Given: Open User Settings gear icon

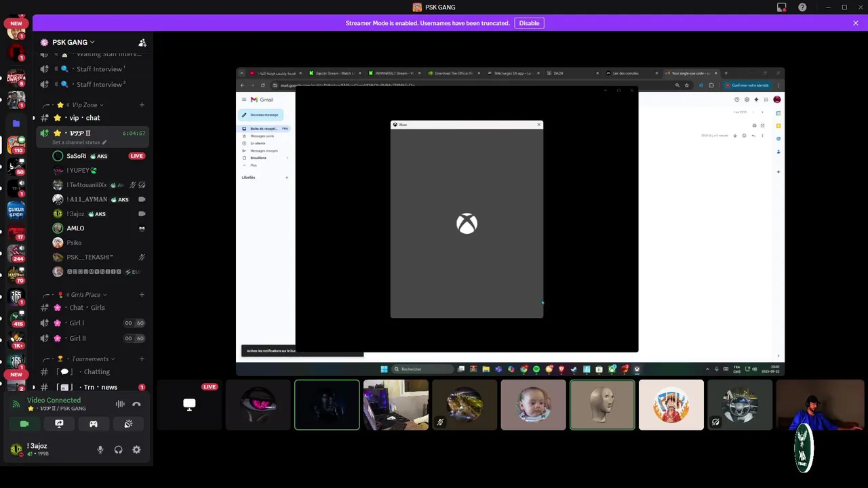Looking at the screenshot, I should click(x=136, y=449).
